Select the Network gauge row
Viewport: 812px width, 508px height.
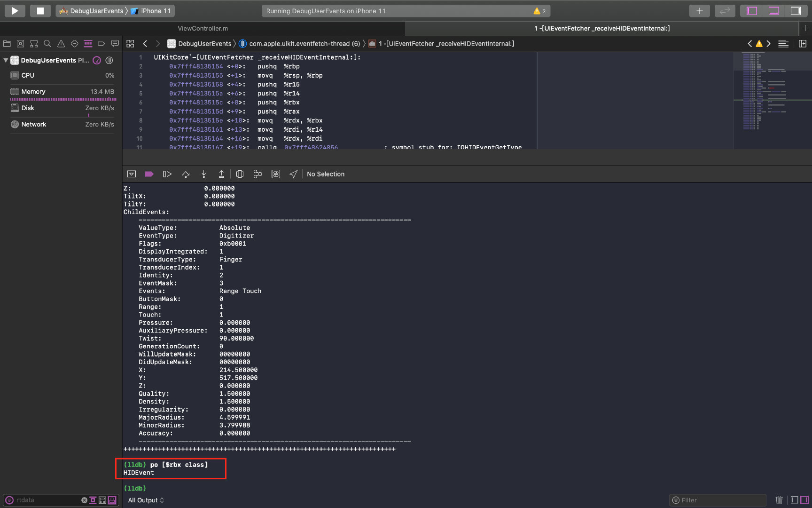coord(62,124)
